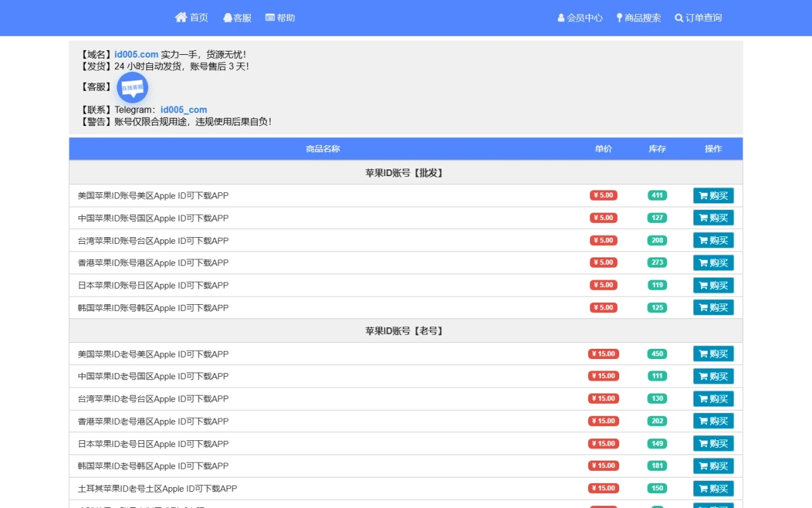Click the id005.com domain link
Image resolution: width=812 pixels, height=508 pixels.
136,54
